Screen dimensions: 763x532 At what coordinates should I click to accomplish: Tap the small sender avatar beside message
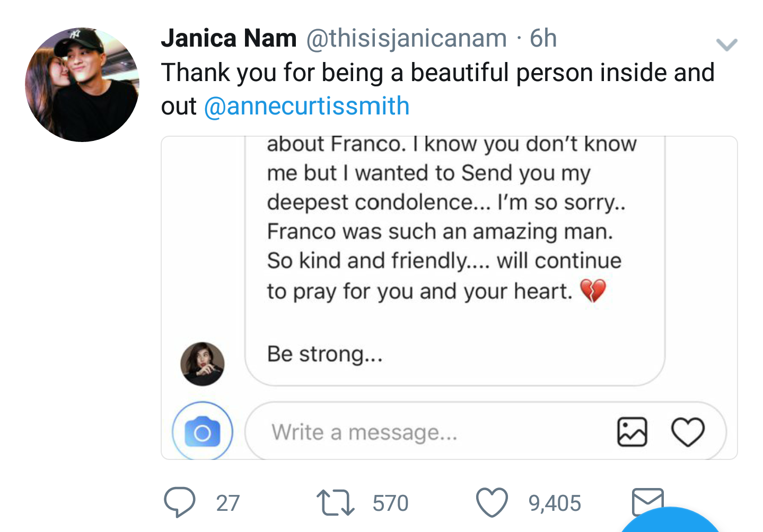(202, 363)
